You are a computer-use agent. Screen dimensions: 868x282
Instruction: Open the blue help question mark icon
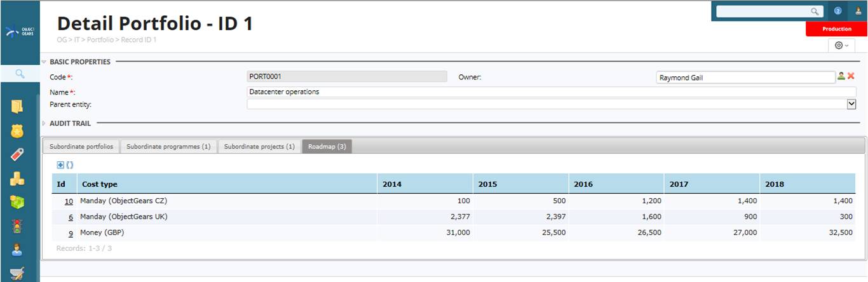[837, 11]
